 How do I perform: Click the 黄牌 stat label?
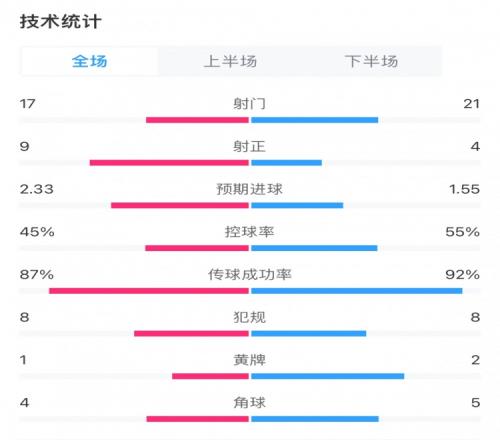pos(249,360)
